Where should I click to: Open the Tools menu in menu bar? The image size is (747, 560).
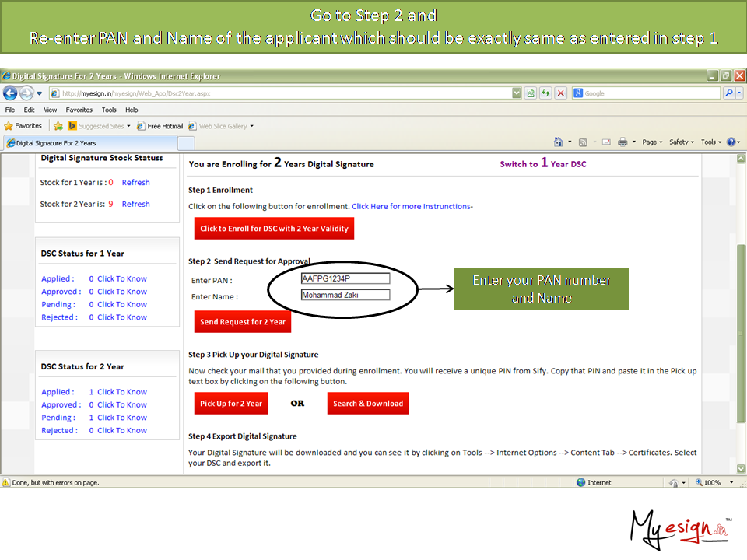(x=109, y=110)
